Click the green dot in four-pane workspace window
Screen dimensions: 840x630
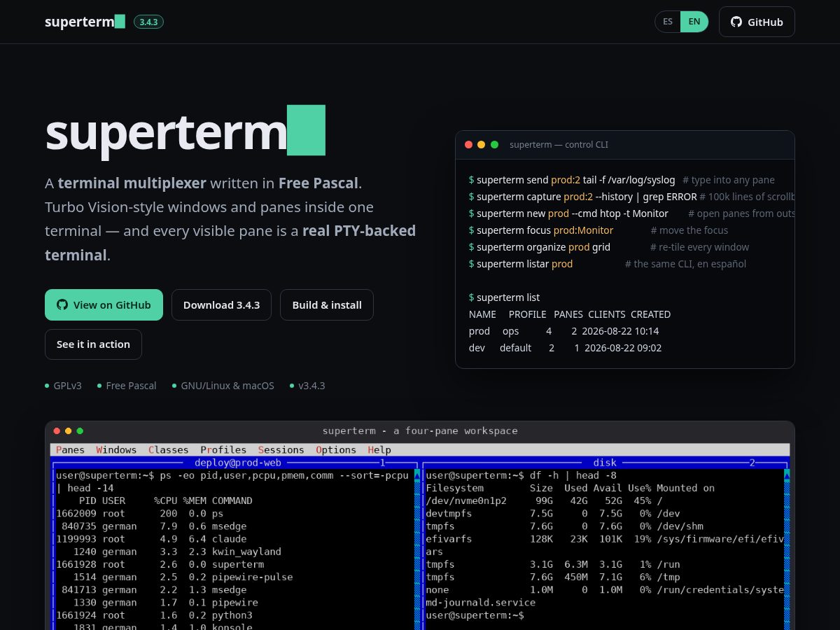pos(80,430)
